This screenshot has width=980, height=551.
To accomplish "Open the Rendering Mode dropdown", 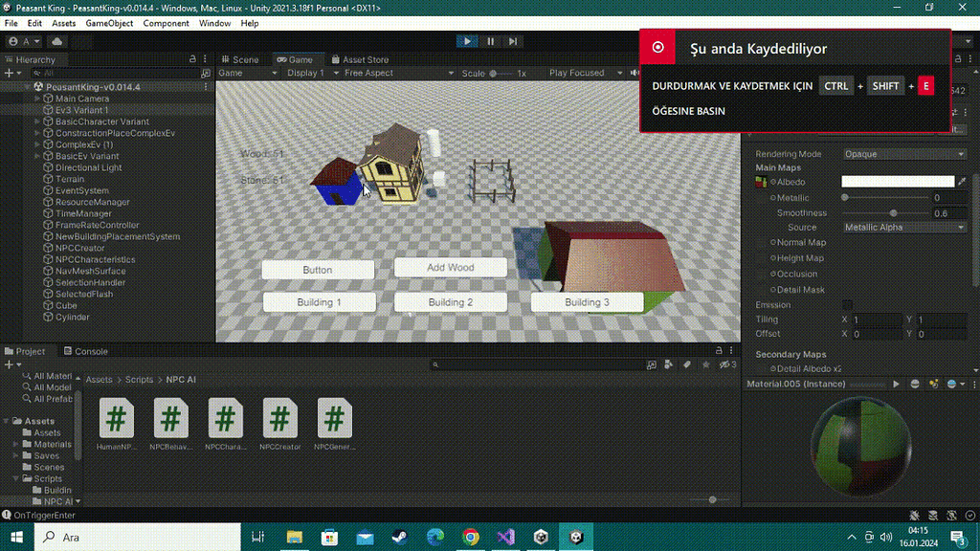I will (x=903, y=153).
